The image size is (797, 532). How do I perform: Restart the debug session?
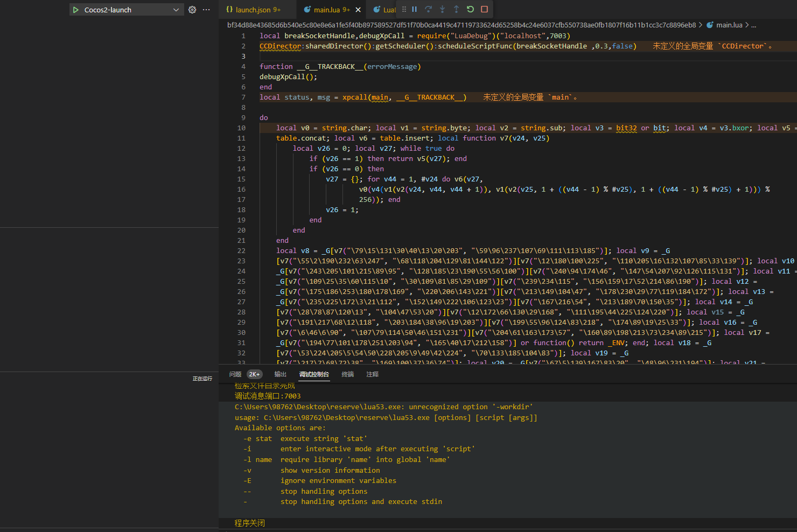click(470, 9)
